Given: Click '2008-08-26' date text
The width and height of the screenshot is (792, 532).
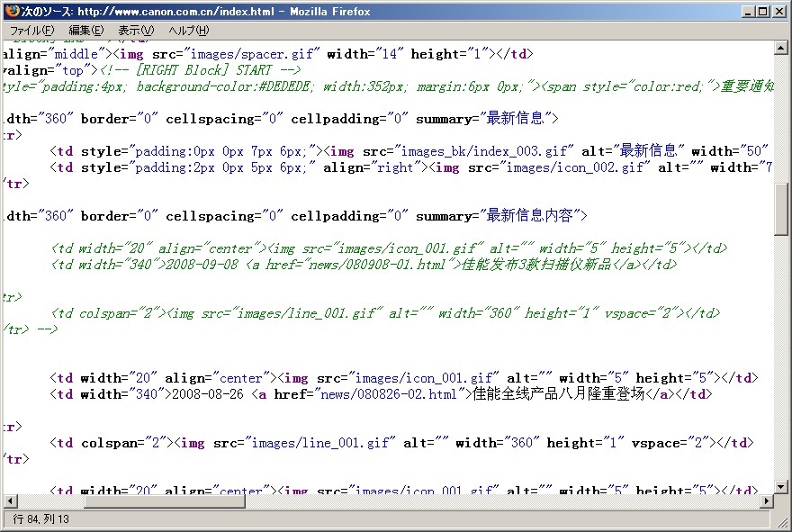Looking at the screenshot, I should (208, 393).
